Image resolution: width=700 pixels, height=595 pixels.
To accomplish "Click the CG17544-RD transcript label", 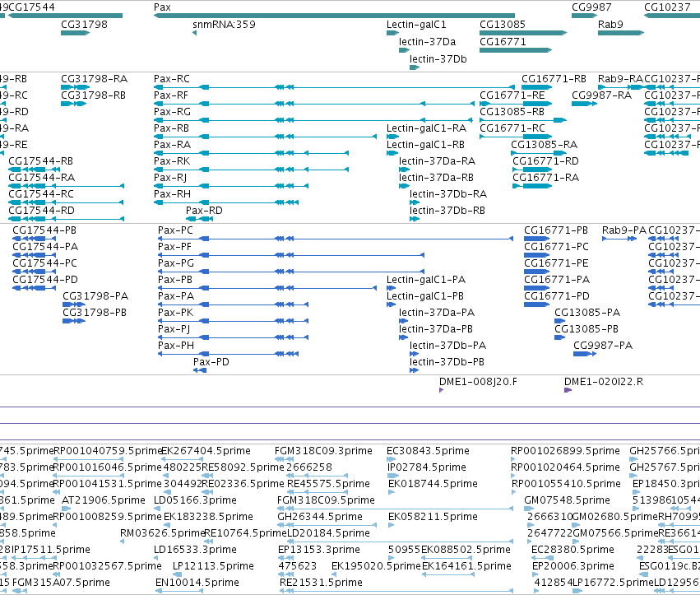I will tap(41, 211).
